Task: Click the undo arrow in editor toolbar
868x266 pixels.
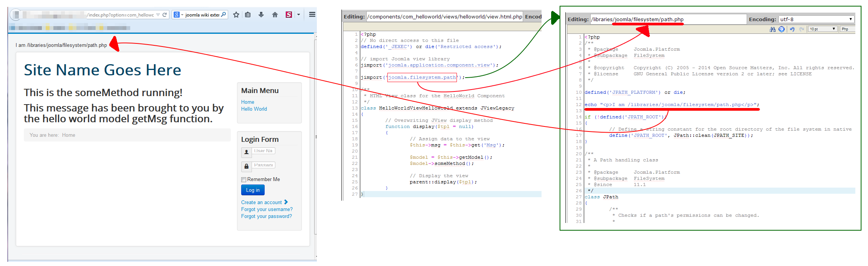Action: [792, 29]
